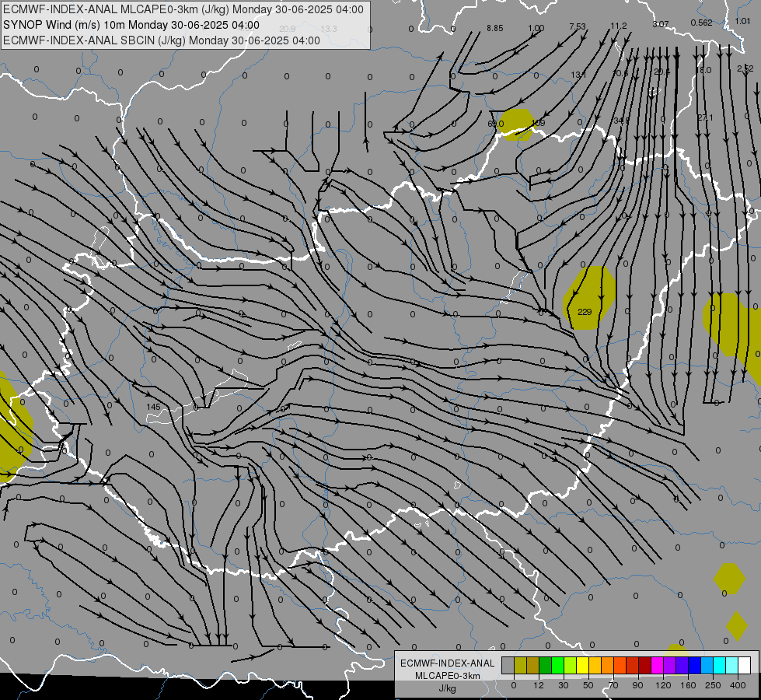Screen dimensions: 761x700
Task: Click the map value '34.8'
Action: 621,120
